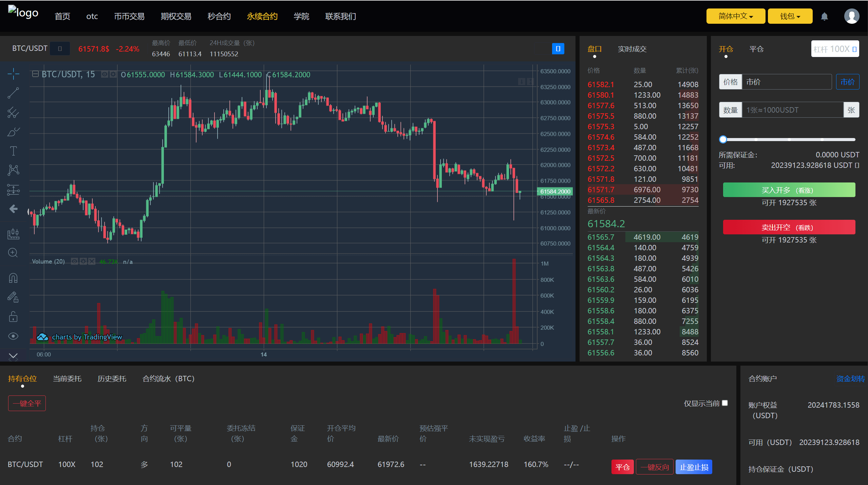
Task: Select the brush drawing tool
Action: click(x=13, y=132)
